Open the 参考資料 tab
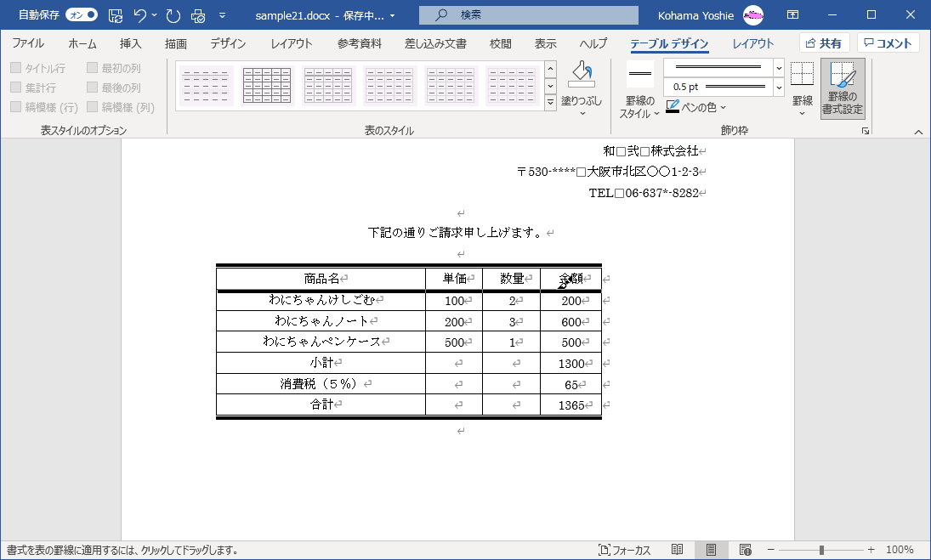The image size is (931, 560). (359, 43)
